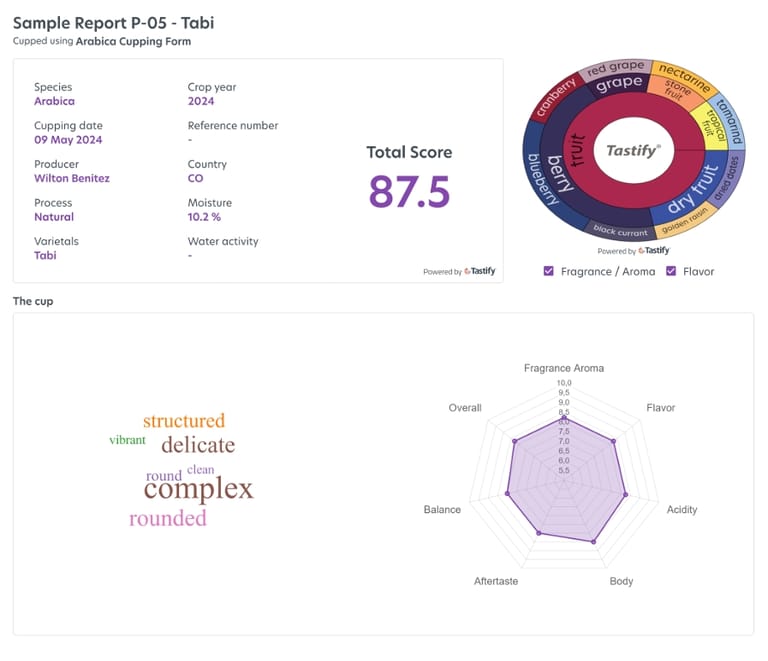Screen dimensions: 768x661
Task: Toggle the Fragrance / Aroma checkbox
Action: coord(549,271)
